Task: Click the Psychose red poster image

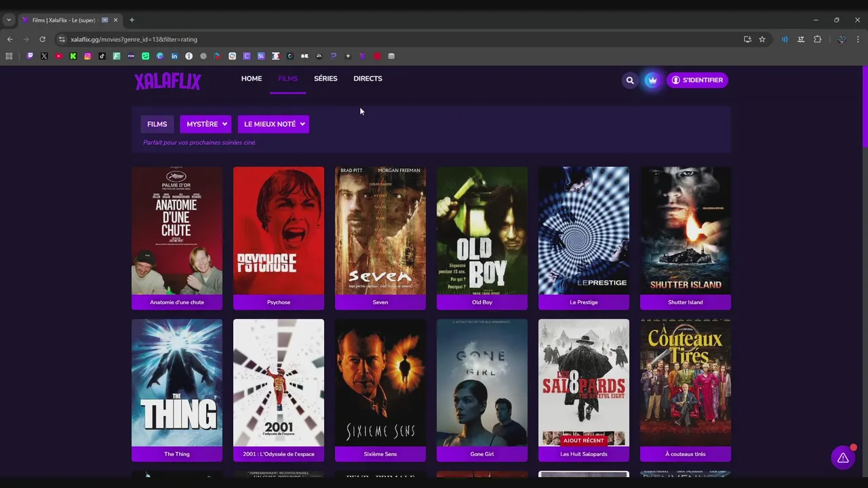Action: [279, 230]
